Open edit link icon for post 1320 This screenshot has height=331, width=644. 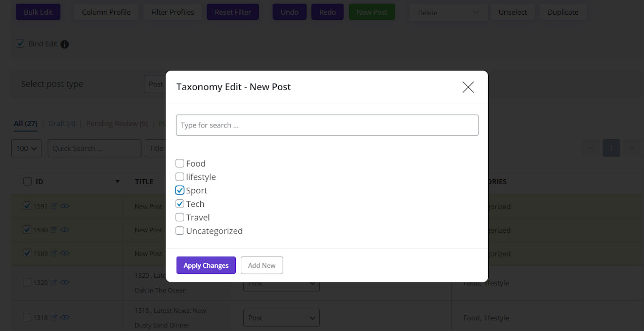54,283
